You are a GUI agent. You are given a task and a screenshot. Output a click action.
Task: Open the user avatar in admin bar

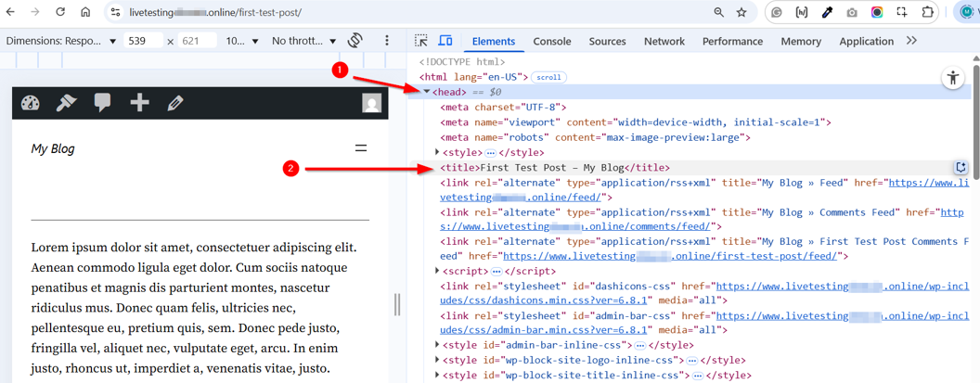(x=372, y=103)
